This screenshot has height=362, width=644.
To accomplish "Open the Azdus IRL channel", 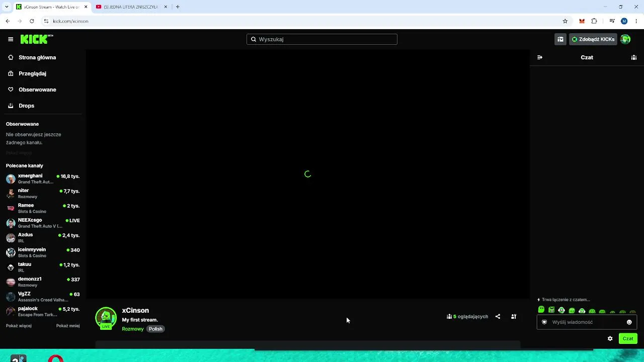I will [x=43, y=237].
